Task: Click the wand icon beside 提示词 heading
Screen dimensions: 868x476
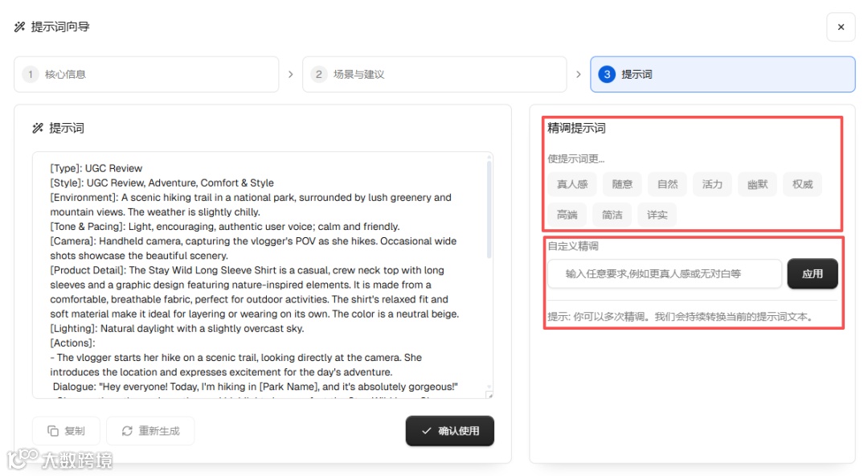Action: tap(38, 128)
